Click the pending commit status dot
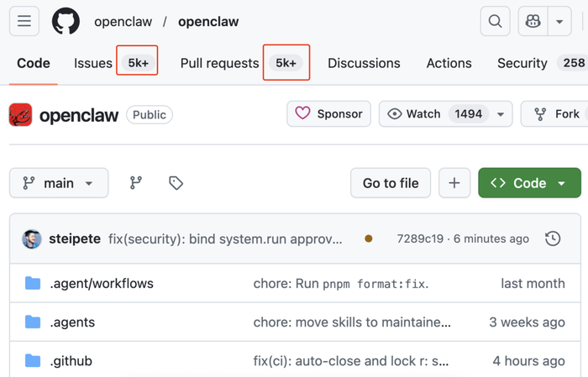The image size is (588, 377). tap(369, 238)
